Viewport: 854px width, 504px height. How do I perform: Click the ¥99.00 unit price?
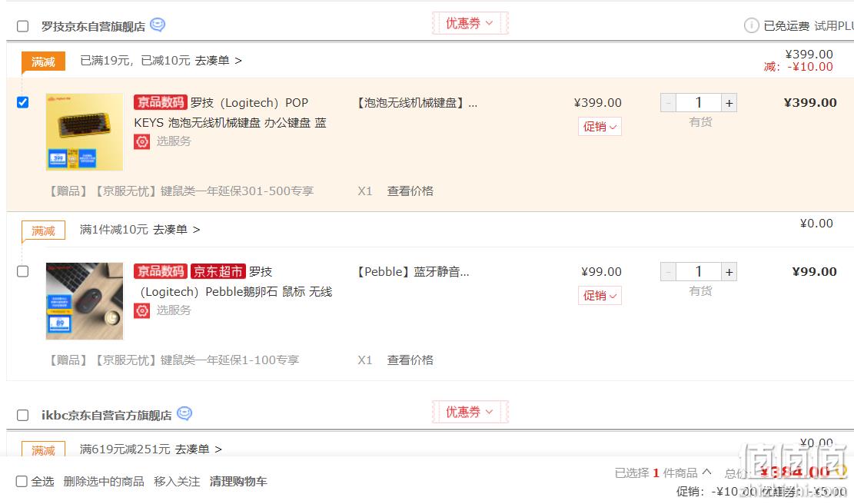pyautogui.click(x=601, y=271)
